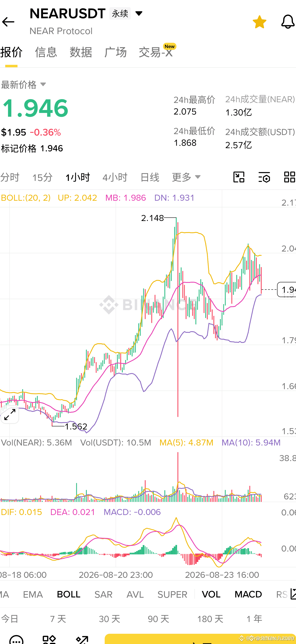Select the 1小时 chart interval

coord(78,177)
